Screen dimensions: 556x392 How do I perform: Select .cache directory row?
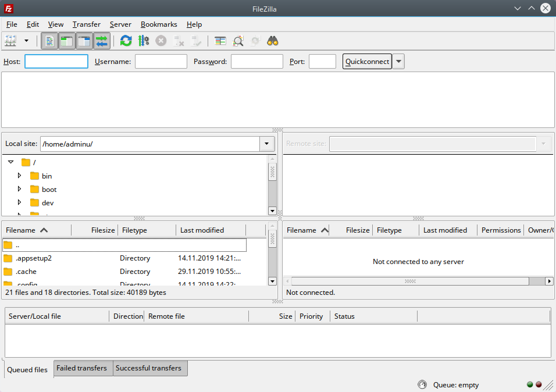[124, 272]
